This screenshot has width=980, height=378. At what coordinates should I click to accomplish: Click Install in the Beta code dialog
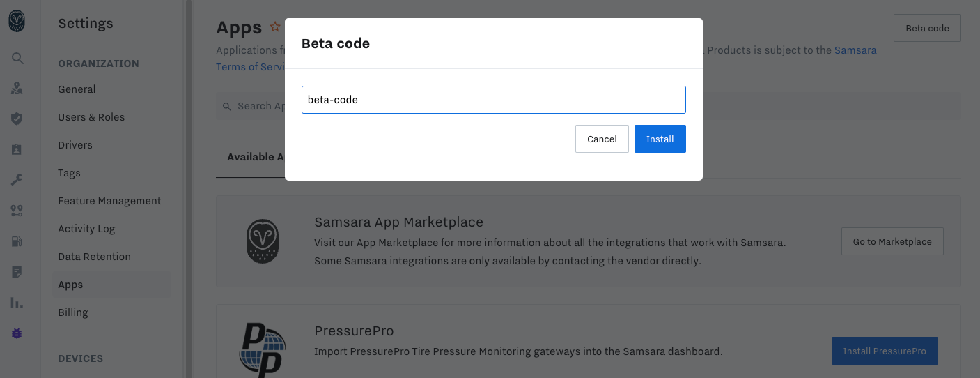[660, 139]
